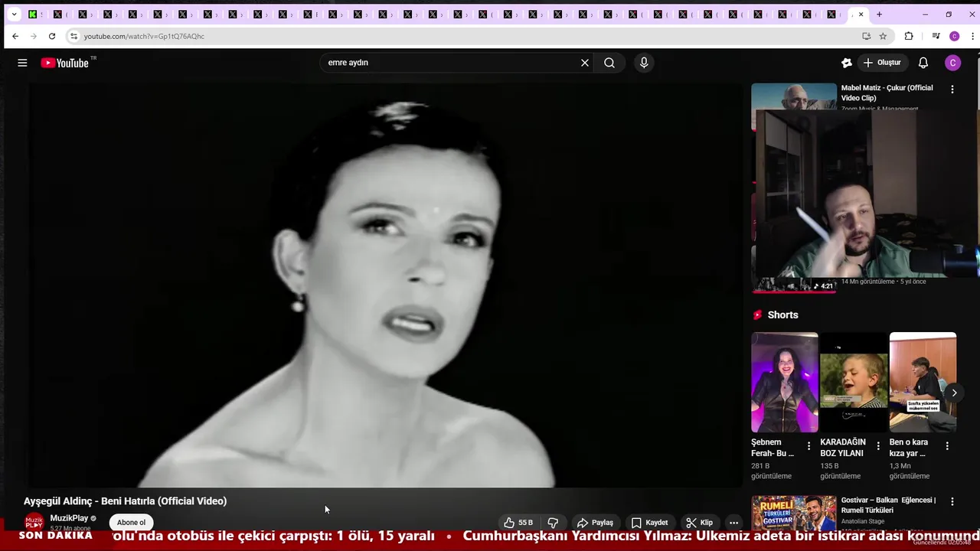The width and height of the screenshot is (980, 551).
Task: Open the Gostivar Balkan Eğlencesi thumbnail
Action: point(794,514)
